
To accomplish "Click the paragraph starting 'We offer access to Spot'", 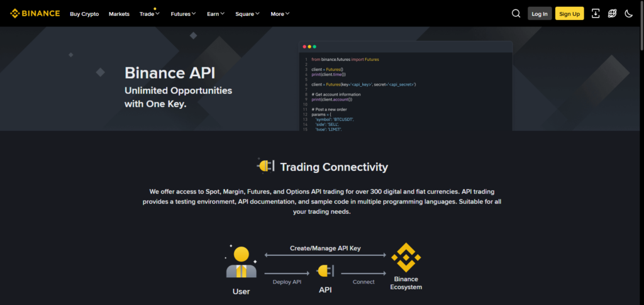I will [x=322, y=202].
